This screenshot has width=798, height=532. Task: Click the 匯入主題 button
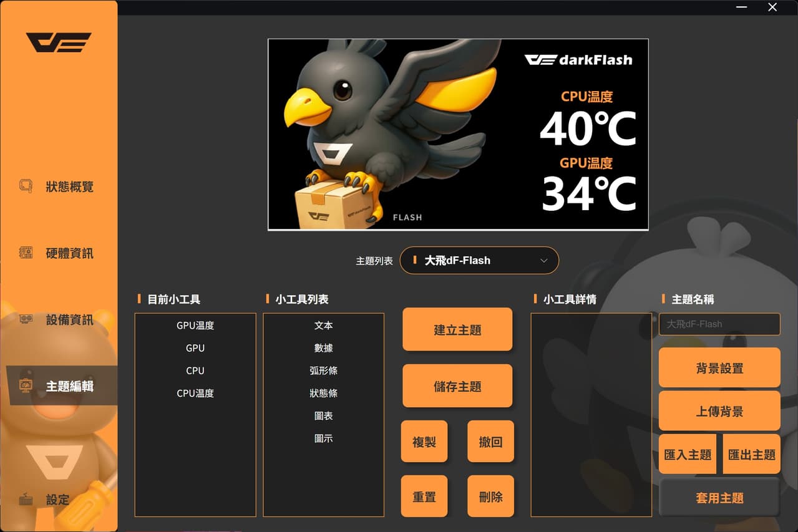pos(688,454)
